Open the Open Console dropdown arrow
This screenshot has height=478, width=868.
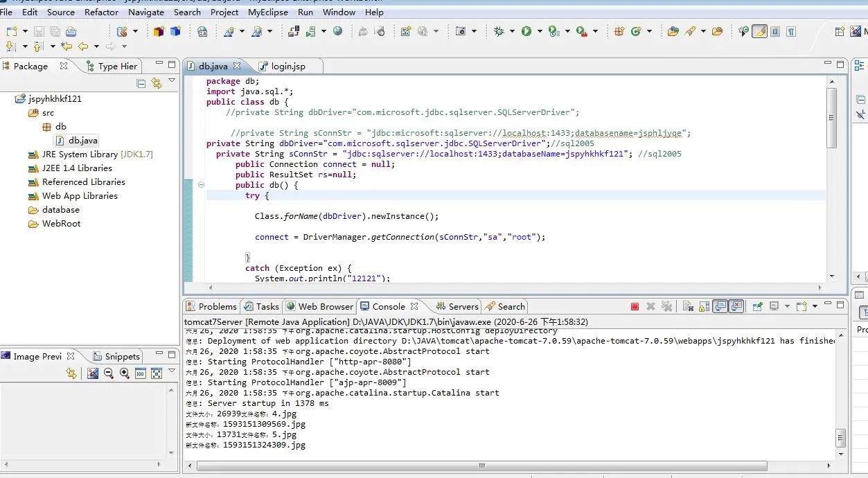[815, 306]
